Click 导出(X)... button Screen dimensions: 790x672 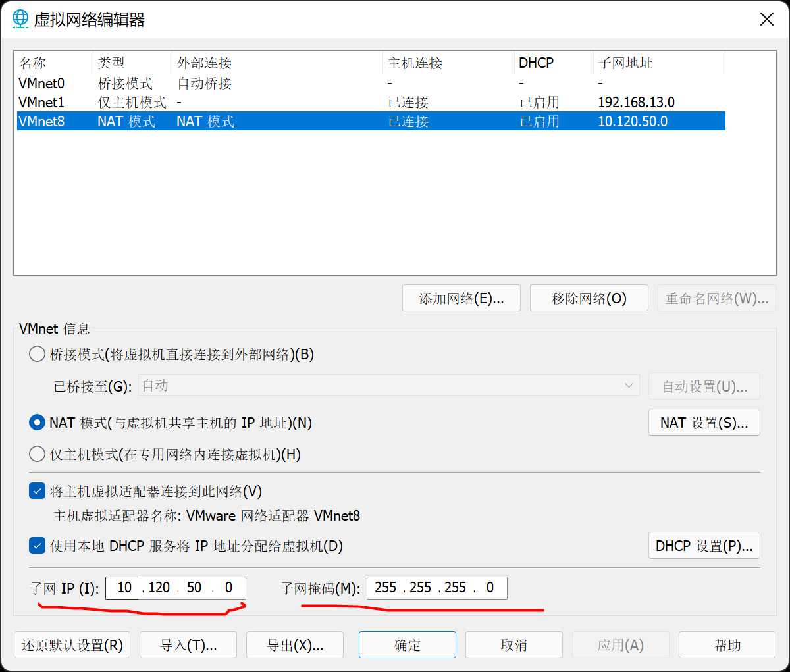pyautogui.click(x=295, y=645)
